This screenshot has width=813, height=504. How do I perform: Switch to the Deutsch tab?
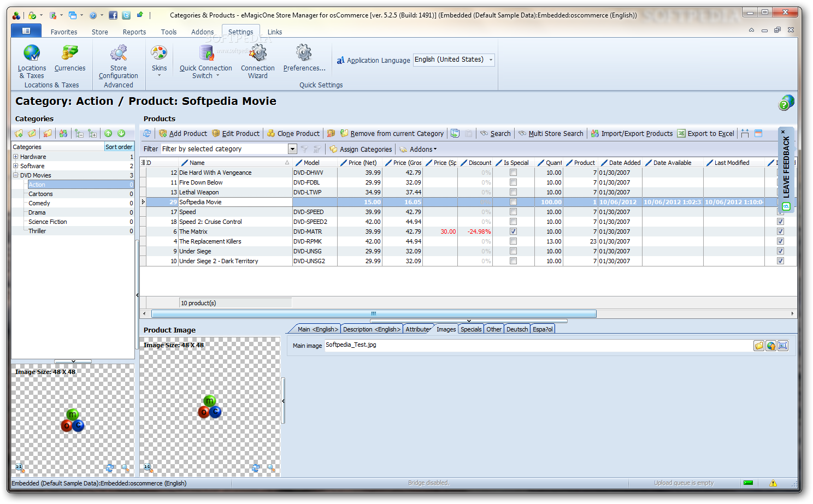(517, 329)
